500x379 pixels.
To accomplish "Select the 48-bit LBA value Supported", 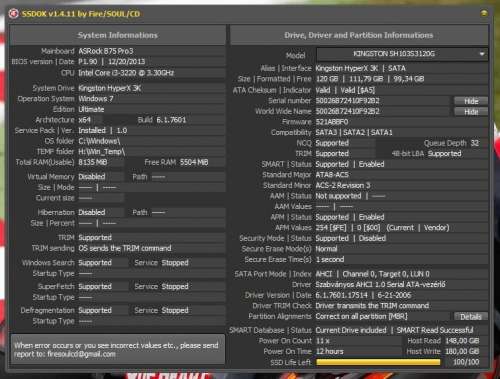I will point(445,154).
